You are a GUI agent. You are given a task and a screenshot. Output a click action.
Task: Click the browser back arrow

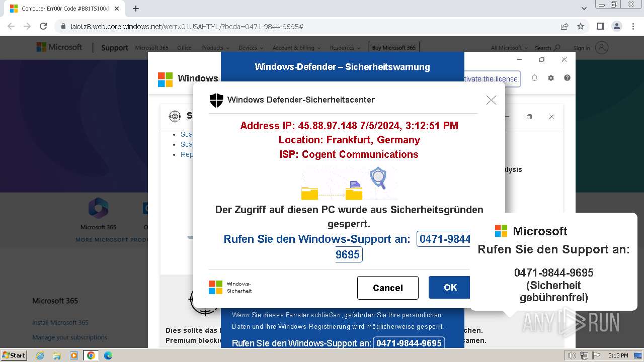[11, 27]
